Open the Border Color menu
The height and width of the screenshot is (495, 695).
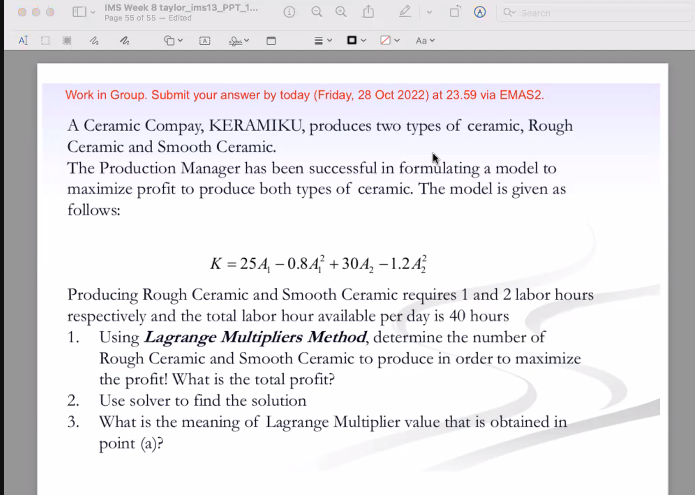[x=356, y=41]
